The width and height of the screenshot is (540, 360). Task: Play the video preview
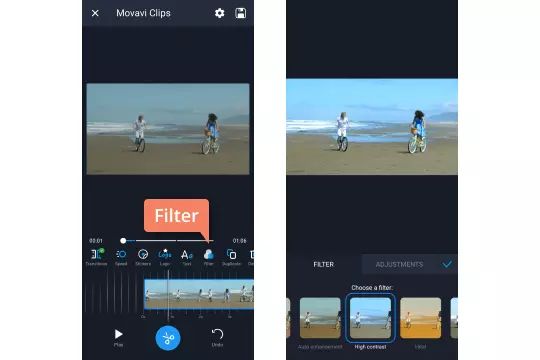[118, 337]
